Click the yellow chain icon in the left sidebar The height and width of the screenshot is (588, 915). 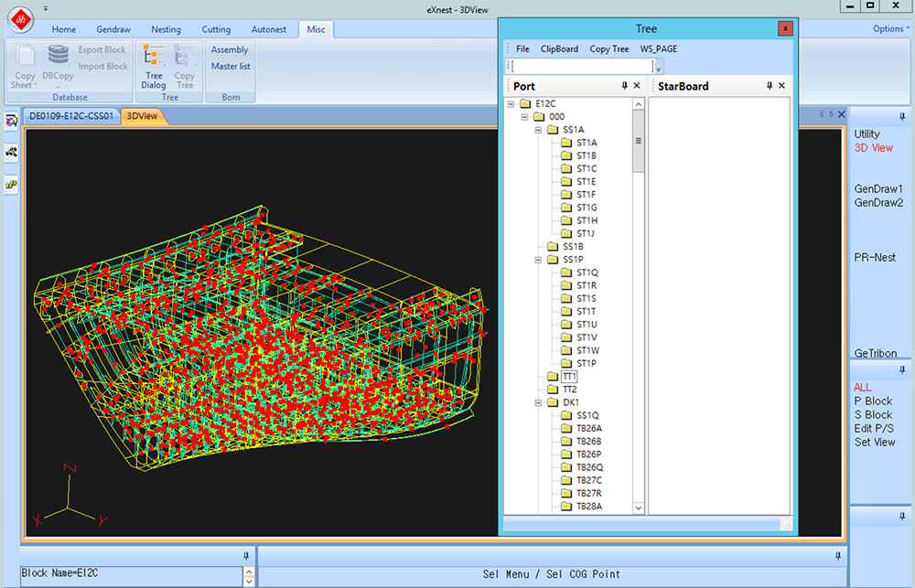pos(12,184)
